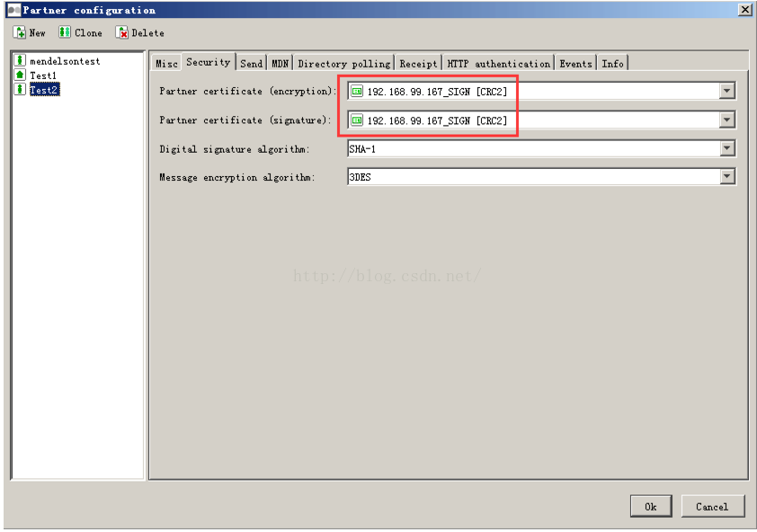Click the Digital signature algorithm label

click(234, 149)
